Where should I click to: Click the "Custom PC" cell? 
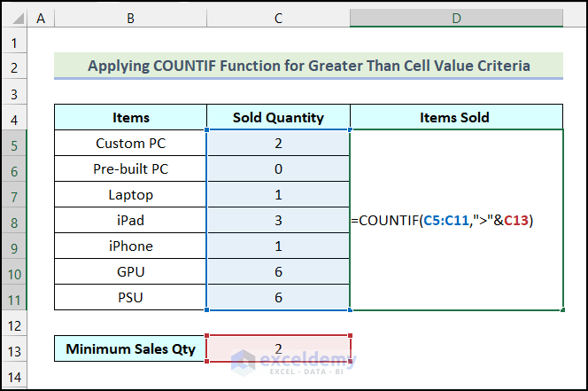[x=131, y=143]
